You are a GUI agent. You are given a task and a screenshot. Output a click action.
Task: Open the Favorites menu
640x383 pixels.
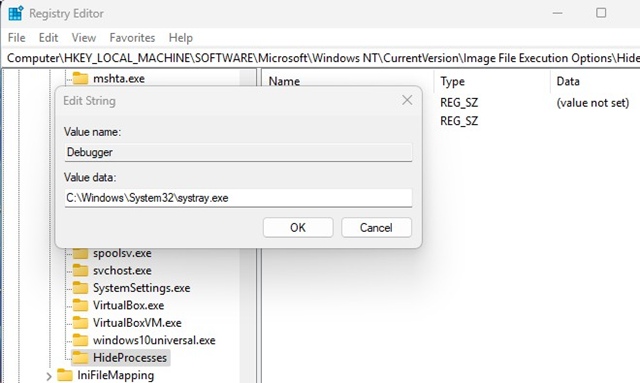pyautogui.click(x=132, y=38)
